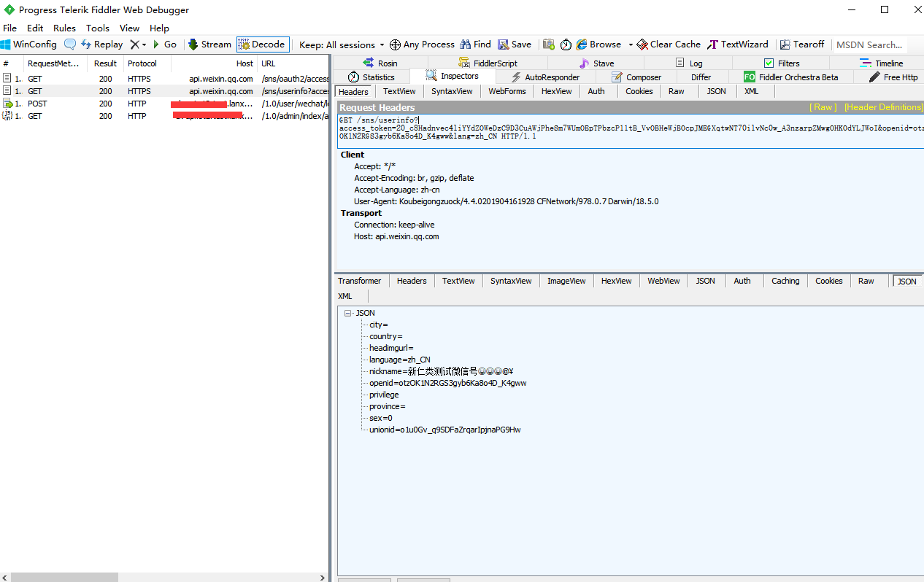
Task: Open the TextWizard tool
Action: point(738,44)
